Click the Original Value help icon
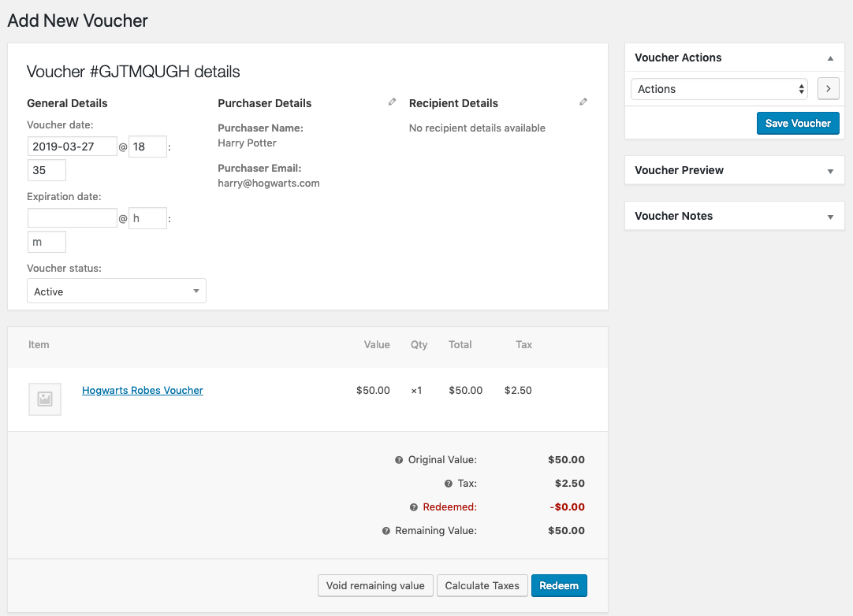 click(399, 460)
